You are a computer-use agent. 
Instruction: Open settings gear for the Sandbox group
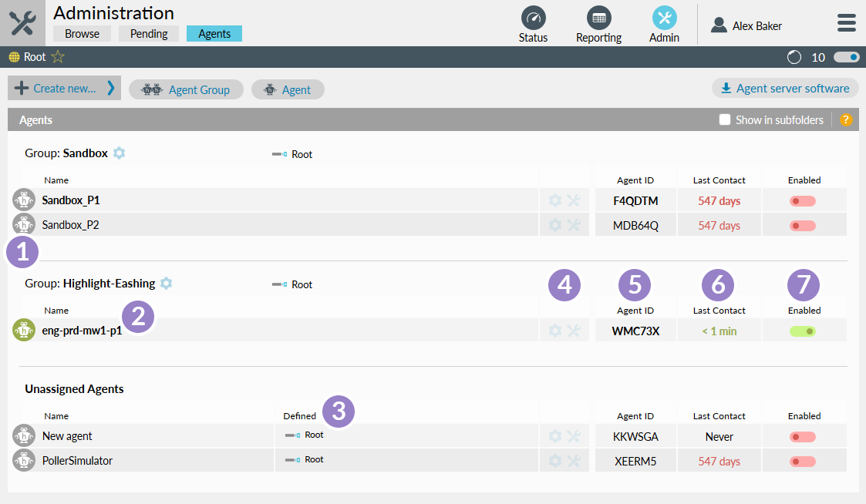(120, 153)
